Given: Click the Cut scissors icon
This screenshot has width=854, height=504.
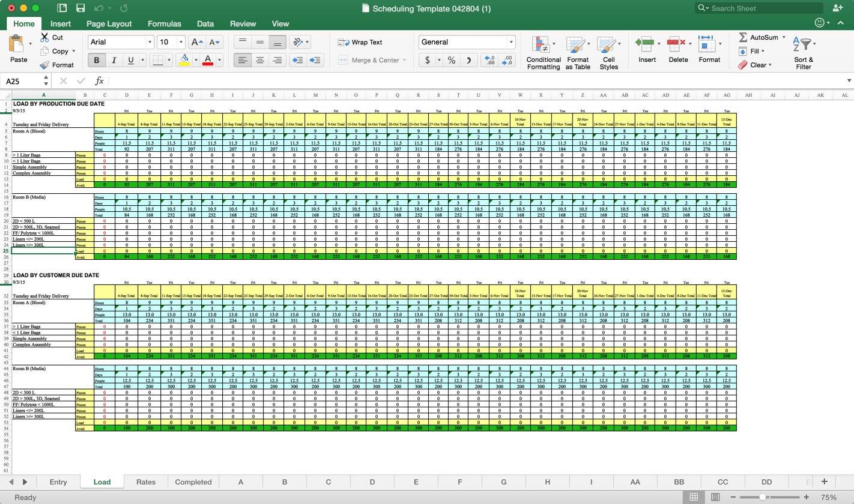Looking at the screenshot, I should coord(45,37).
